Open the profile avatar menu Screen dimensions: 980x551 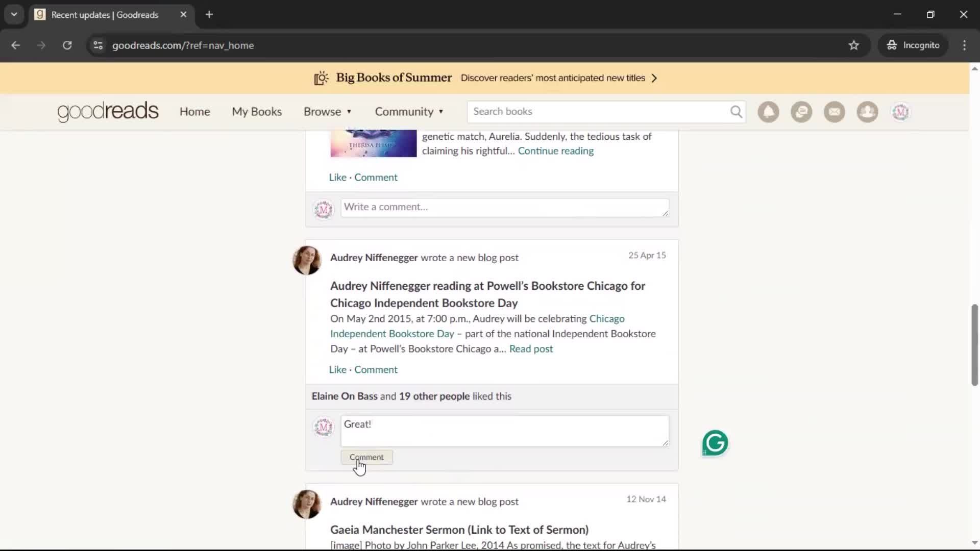[901, 112]
